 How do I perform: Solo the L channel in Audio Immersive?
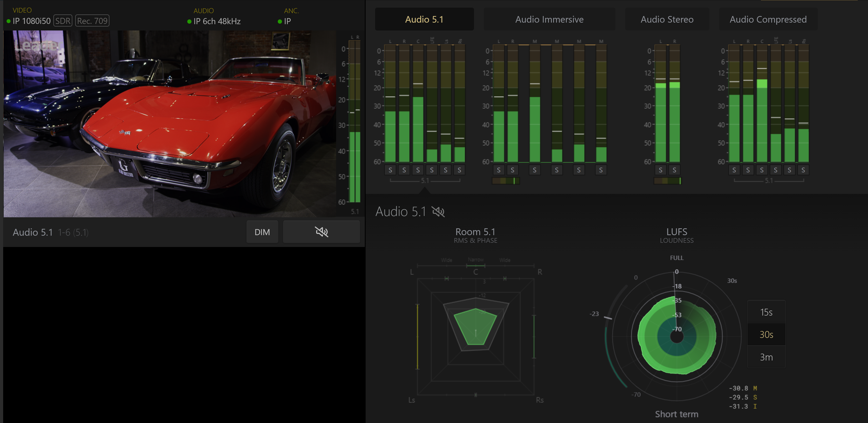tap(499, 170)
